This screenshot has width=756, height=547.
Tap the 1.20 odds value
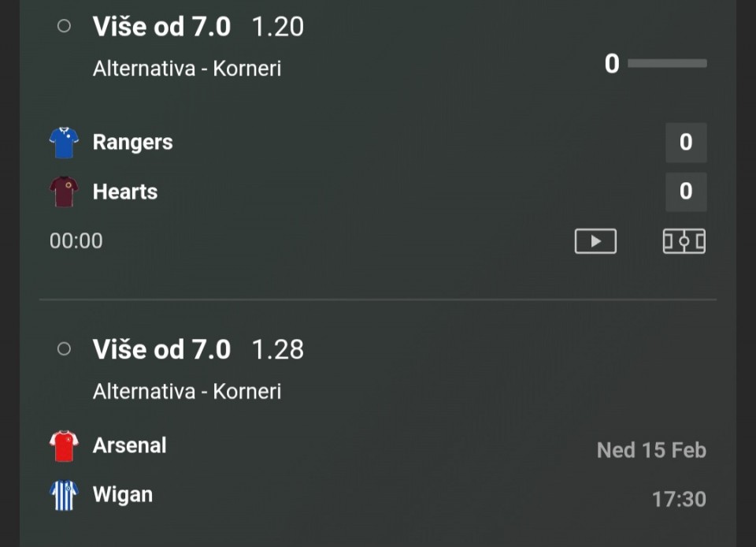click(277, 27)
